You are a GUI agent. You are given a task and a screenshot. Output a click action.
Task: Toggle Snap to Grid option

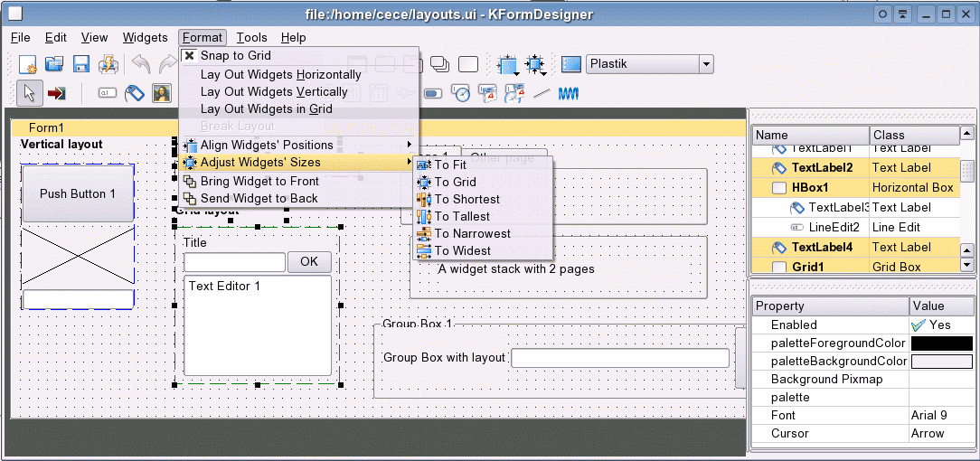tap(235, 56)
